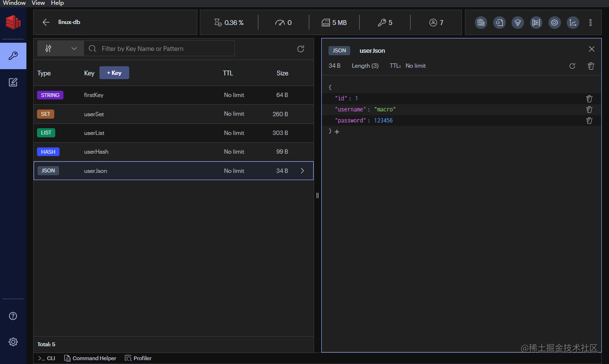The image size is (609, 364).
Task: Open the Browser key icon in the sidebar
Action: [13, 56]
